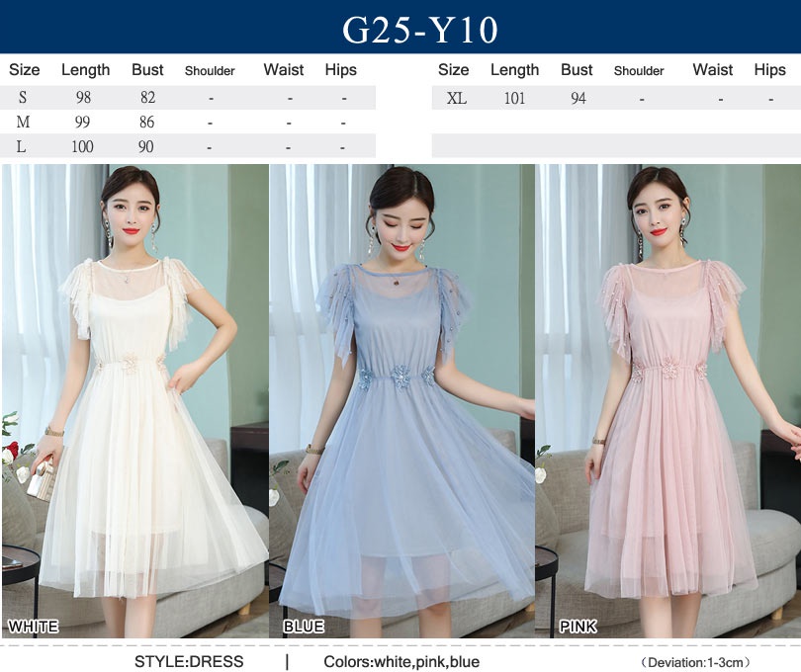Click length value 98 for size S

pos(83,97)
